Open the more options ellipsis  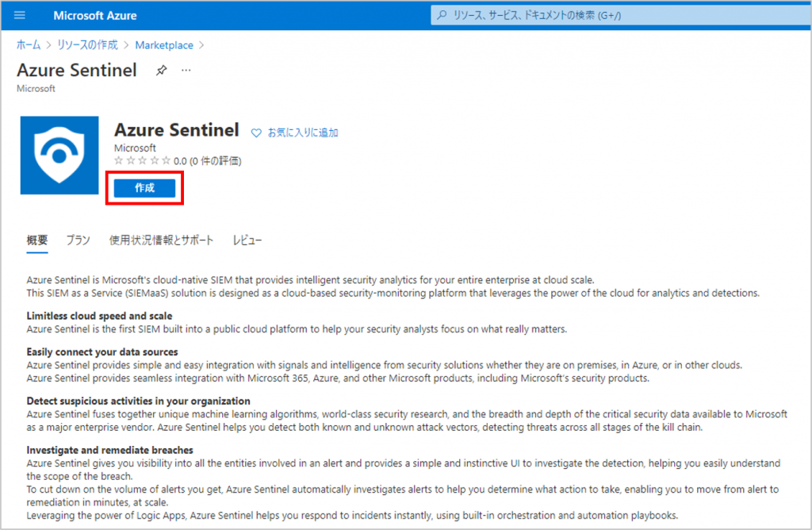tap(186, 70)
